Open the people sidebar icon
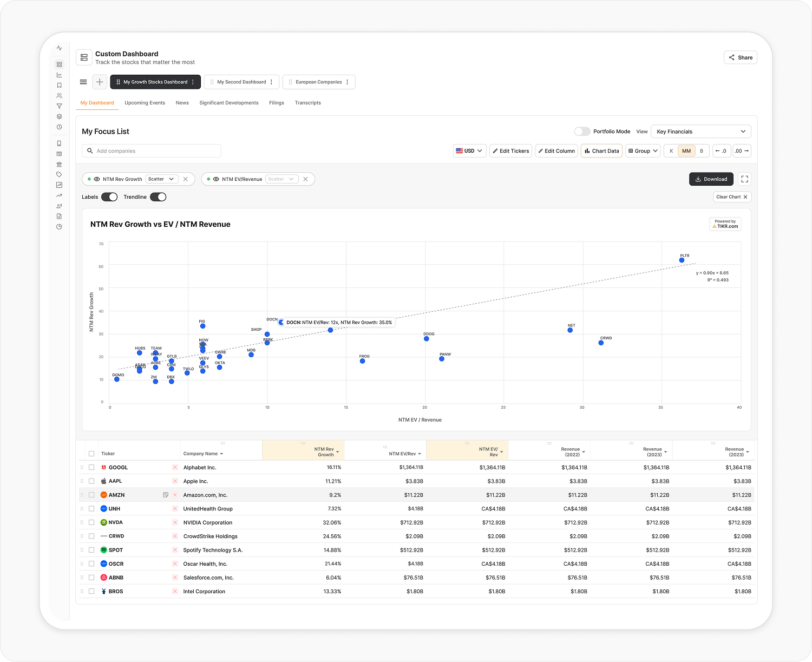Image resolution: width=812 pixels, height=662 pixels. point(60,96)
